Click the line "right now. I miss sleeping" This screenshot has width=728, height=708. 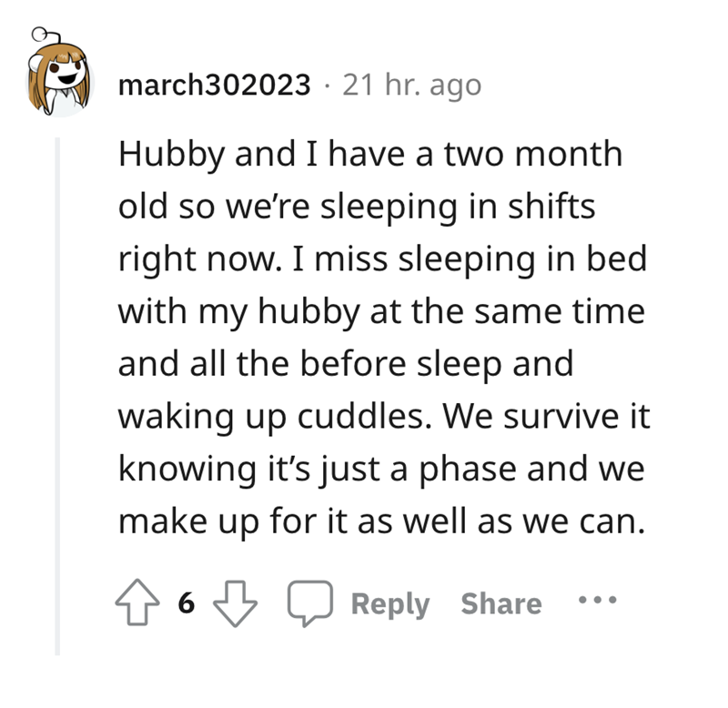(x=382, y=259)
